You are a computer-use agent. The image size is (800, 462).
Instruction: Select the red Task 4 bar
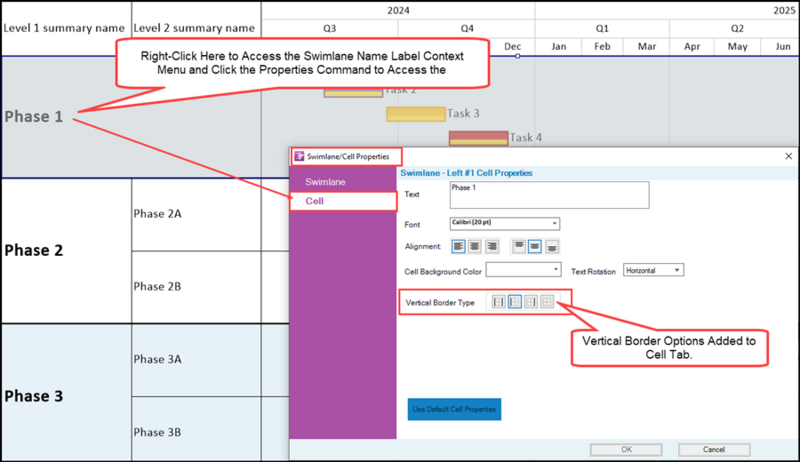[x=479, y=138]
